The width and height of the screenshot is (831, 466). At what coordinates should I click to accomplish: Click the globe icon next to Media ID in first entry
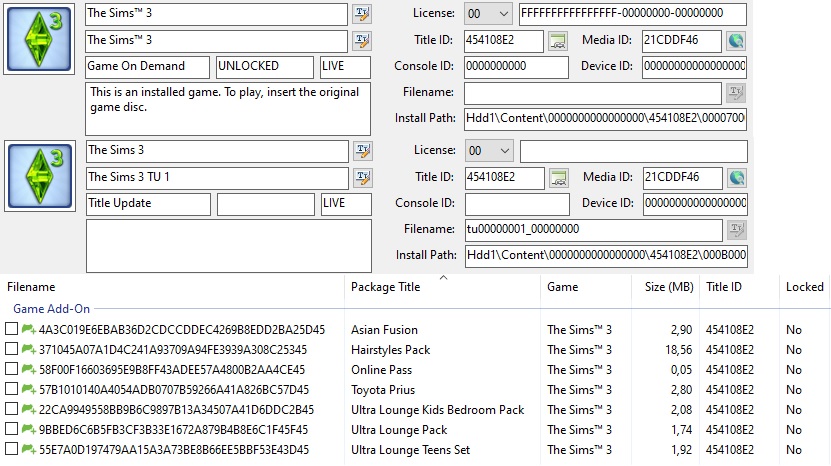(x=736, y=41)
